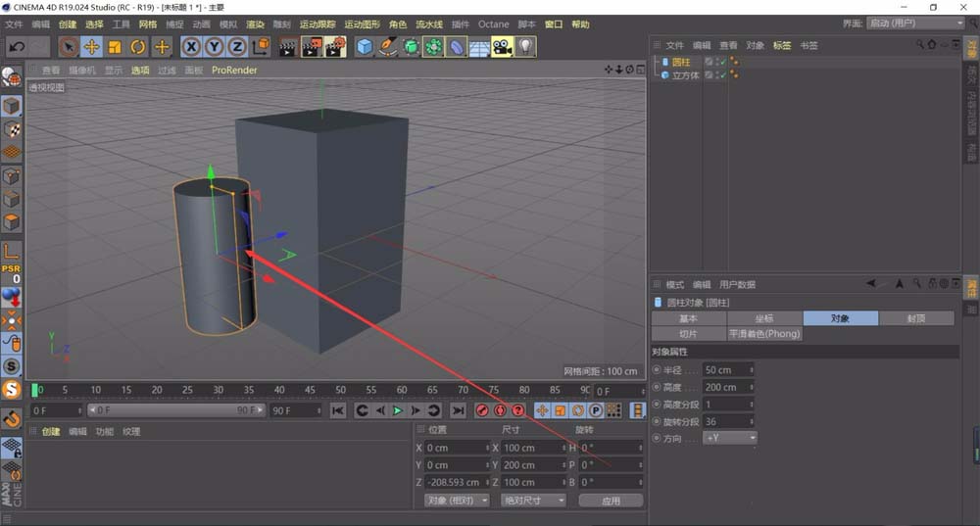Toggle the Y axis lock
980x526 pixels.
pyautogui.click(x=215, y=47)
